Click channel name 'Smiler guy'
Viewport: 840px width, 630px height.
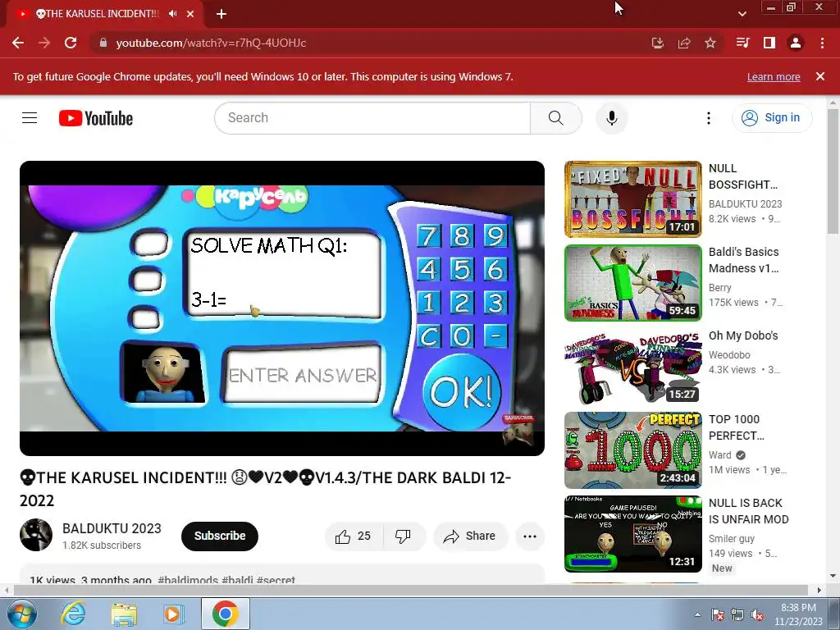click(x=731, y=538)
